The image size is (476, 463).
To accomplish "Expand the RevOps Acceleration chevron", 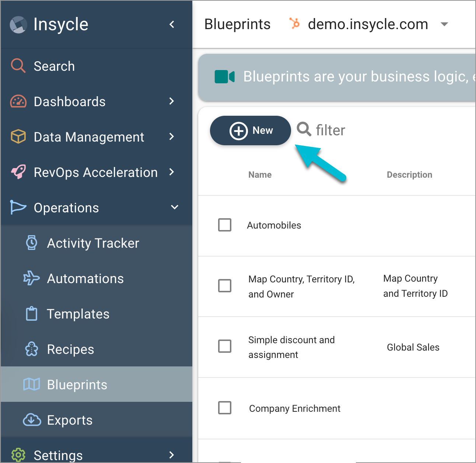I will click(x=172, y=172).
